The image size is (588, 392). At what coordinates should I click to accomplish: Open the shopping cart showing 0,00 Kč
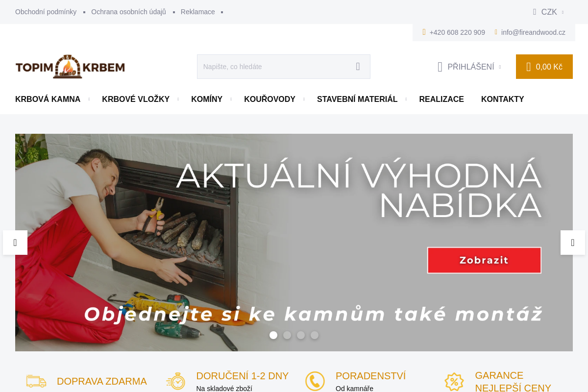click(544, 67)
